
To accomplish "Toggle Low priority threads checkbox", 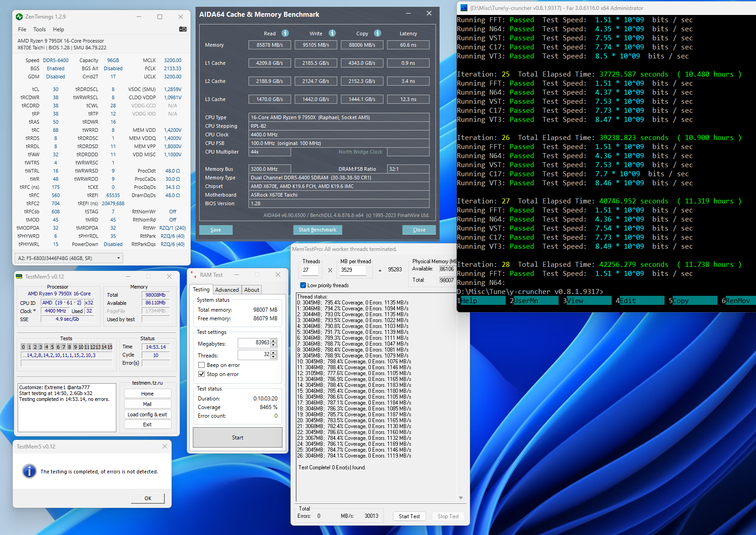I will 303,285.
